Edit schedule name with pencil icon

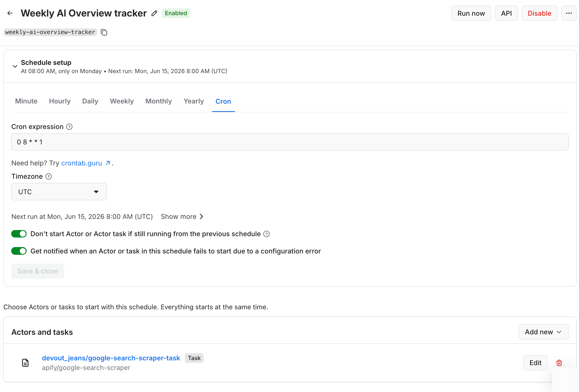[154, 13]
